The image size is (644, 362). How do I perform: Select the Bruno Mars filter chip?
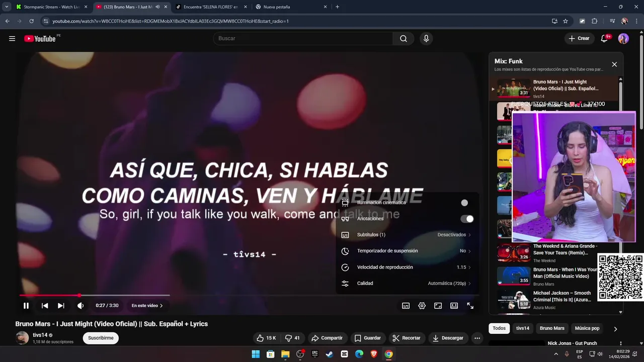pos(552,328)
